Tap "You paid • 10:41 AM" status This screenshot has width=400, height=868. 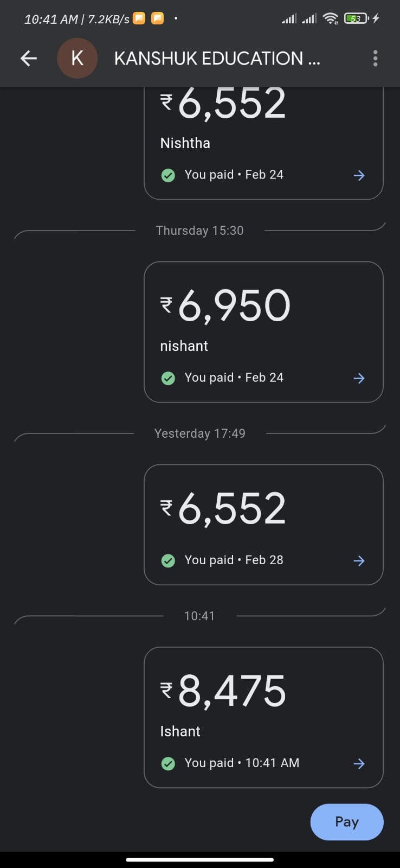pos(242,763)
